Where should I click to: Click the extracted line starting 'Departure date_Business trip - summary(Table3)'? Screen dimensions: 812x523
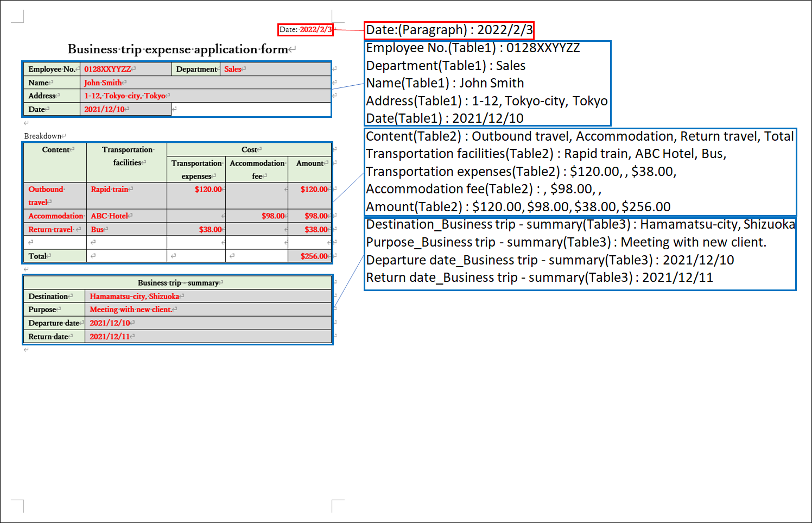coord(550,260)
